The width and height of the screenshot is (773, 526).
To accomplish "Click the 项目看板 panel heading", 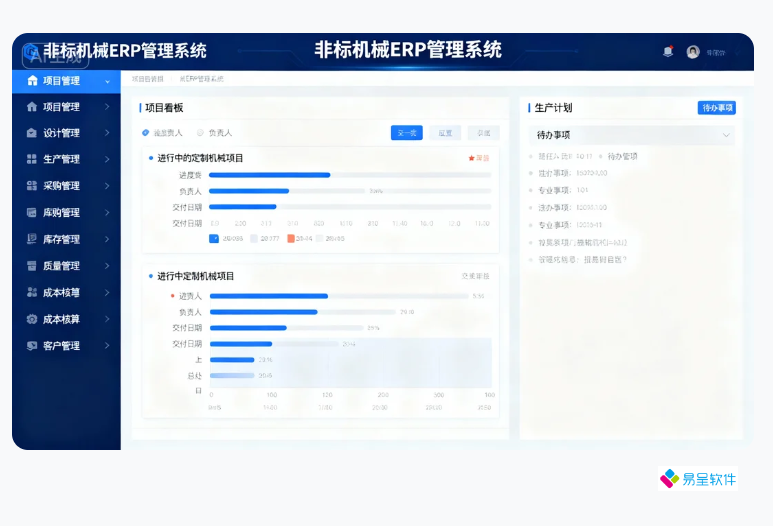I will 164,108.
